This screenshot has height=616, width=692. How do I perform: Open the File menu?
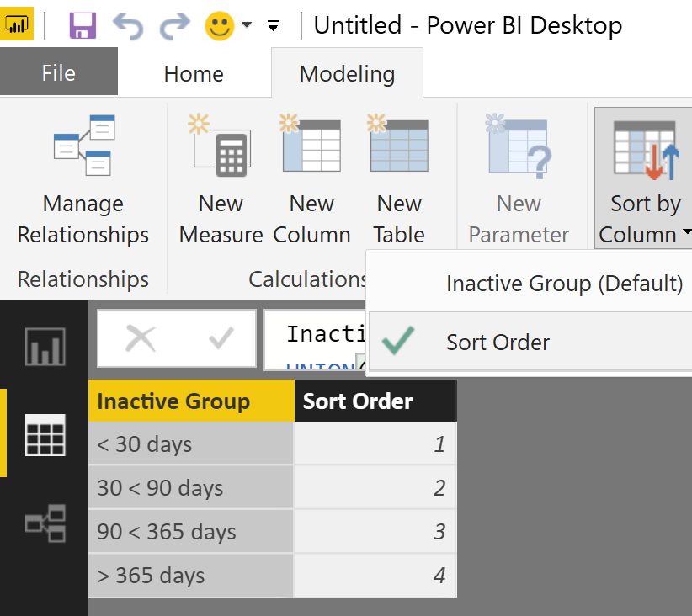click(59, 72)
